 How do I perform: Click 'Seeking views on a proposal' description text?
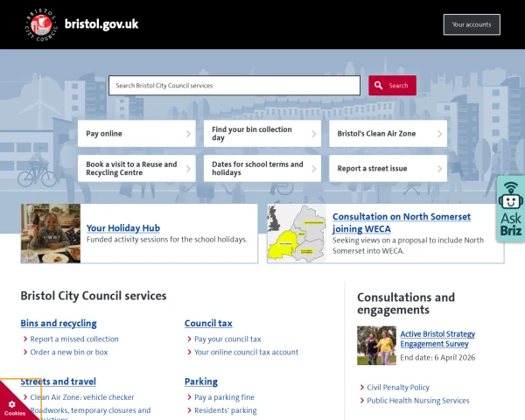408,246
